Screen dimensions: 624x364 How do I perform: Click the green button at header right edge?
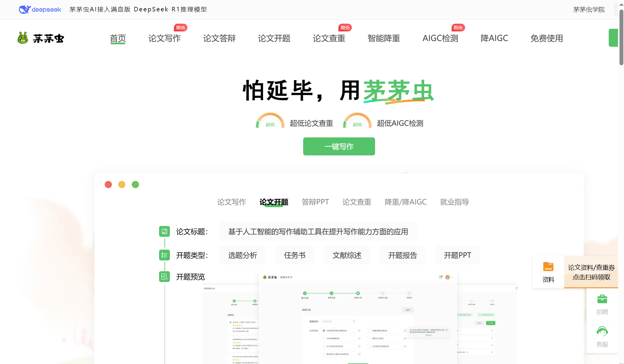[x=613, y=38]
